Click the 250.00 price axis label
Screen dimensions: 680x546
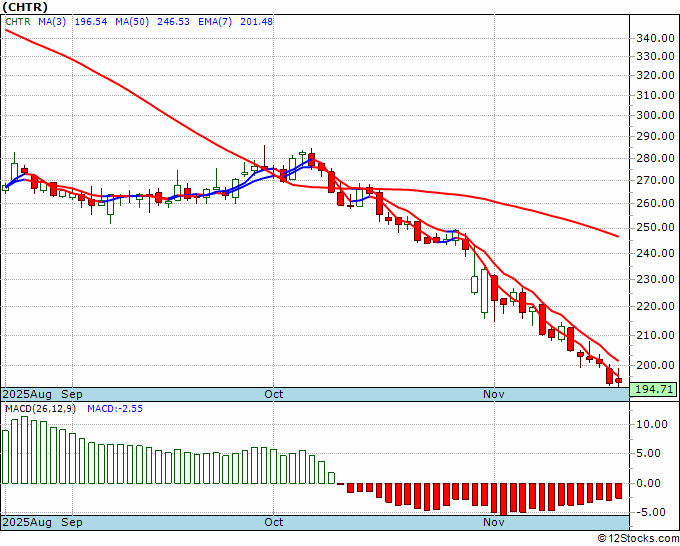655,227
